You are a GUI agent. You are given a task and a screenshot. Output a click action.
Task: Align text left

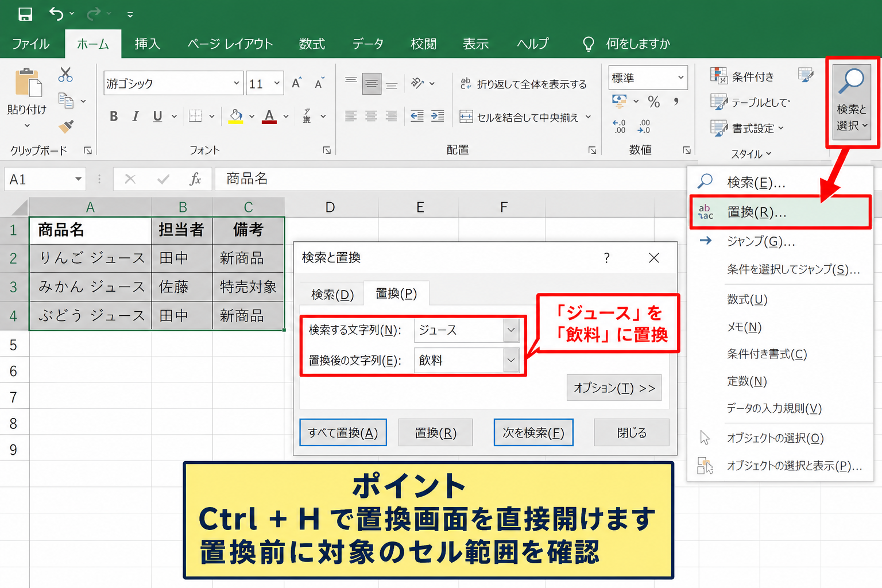click(x=351, y=116)
